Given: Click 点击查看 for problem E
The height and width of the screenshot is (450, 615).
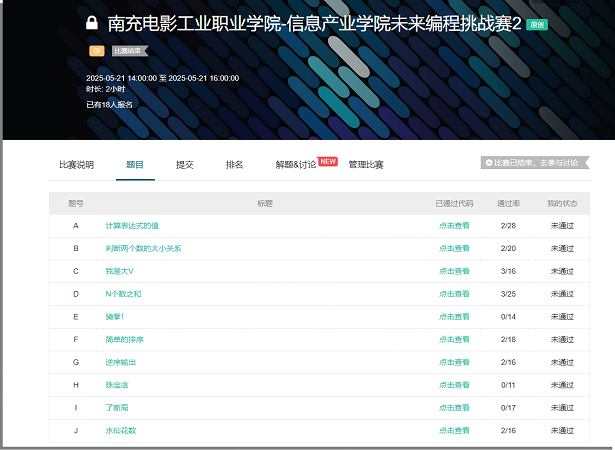Looking at the screenshot, I should tap(454, 317).
